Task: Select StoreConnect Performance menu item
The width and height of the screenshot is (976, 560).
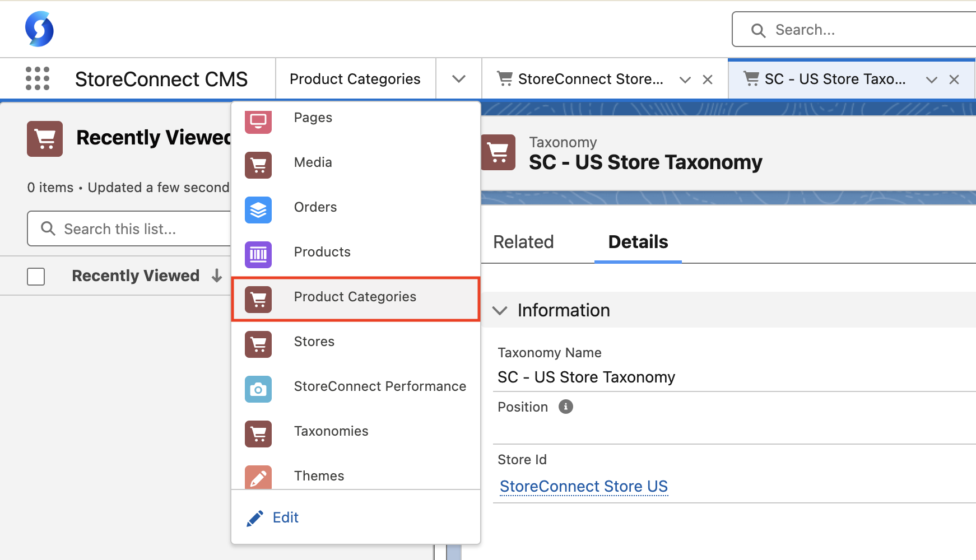Action: coord(356,389)
